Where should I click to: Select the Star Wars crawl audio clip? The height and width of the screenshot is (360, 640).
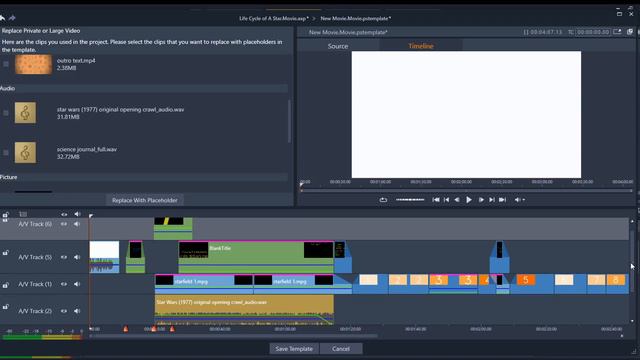click(244, 310)
